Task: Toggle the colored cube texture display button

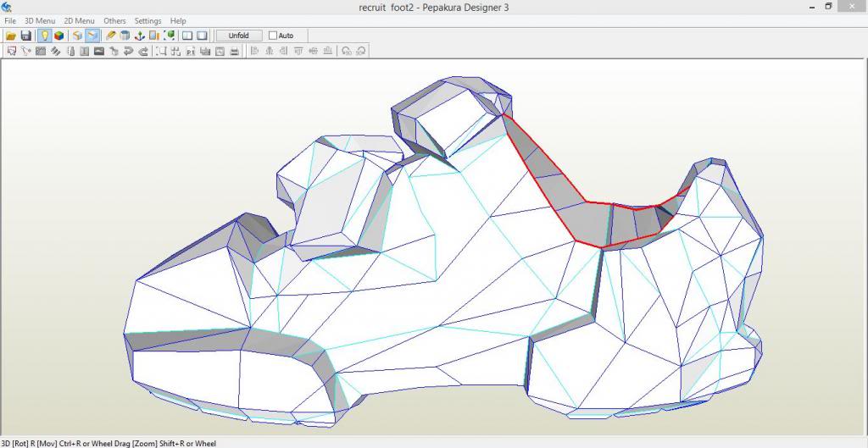Action: (58, 36)
